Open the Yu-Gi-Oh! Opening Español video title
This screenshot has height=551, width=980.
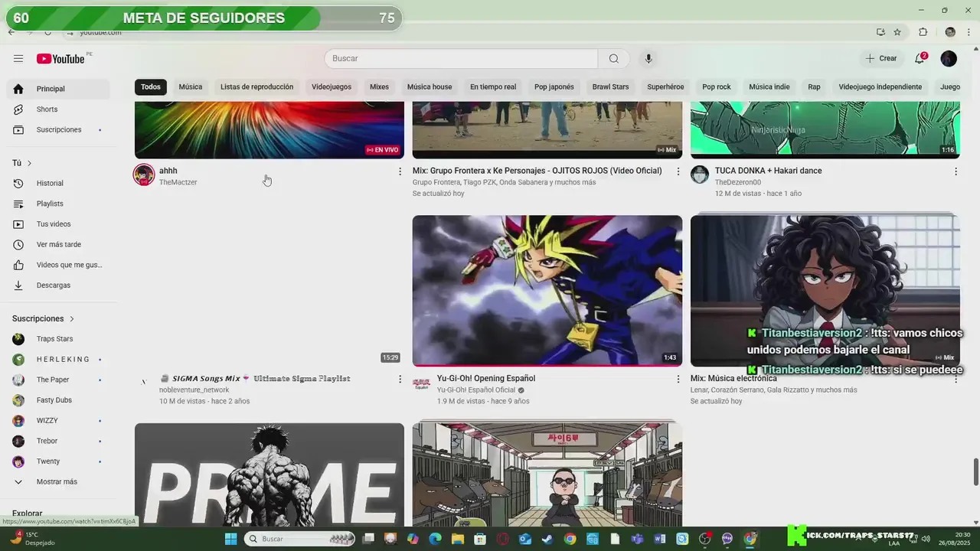coord(486,378)
